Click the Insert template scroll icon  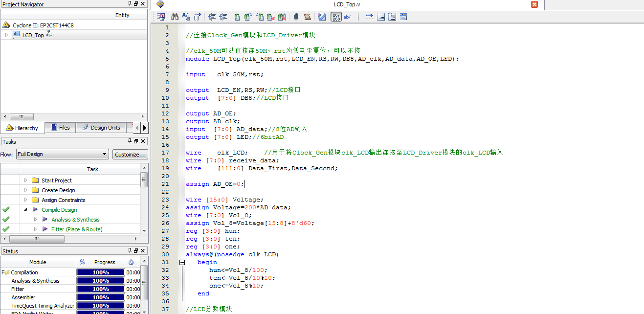tap(307, 17)
